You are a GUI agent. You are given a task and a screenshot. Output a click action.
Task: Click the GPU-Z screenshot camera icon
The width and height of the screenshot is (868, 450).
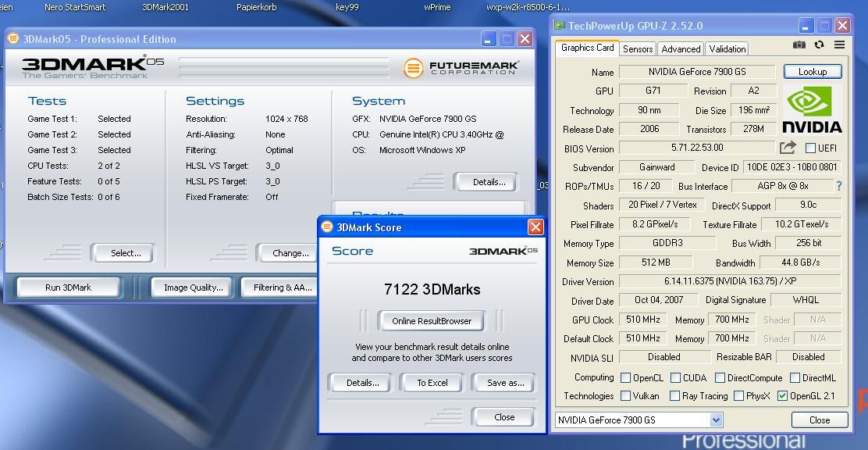[x=799, y=45]
